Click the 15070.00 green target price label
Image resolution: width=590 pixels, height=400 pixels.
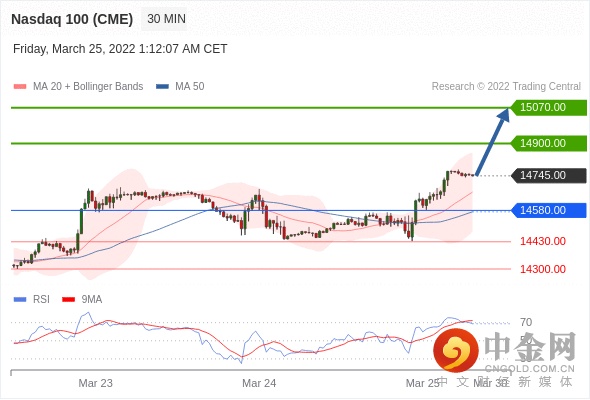tap(549, 108)
